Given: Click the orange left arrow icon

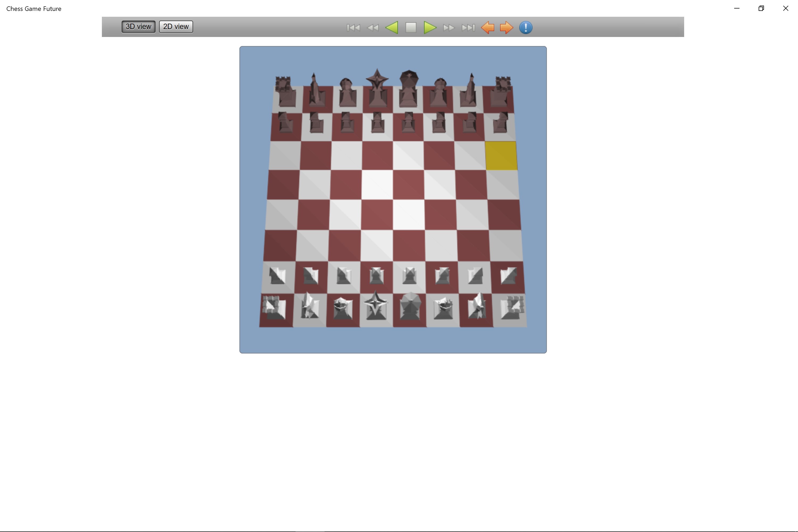Looking at the screenshot, I should point(488,27).
